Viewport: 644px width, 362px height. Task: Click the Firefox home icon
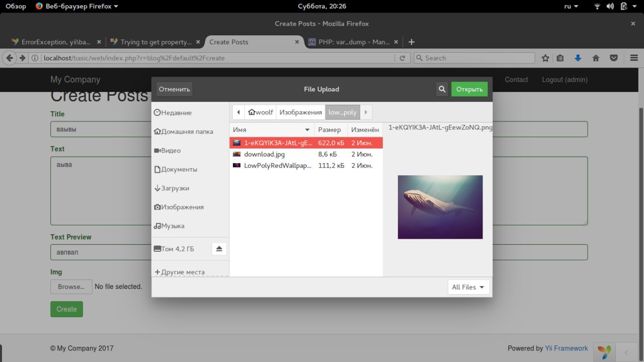[x=596, y=58]
